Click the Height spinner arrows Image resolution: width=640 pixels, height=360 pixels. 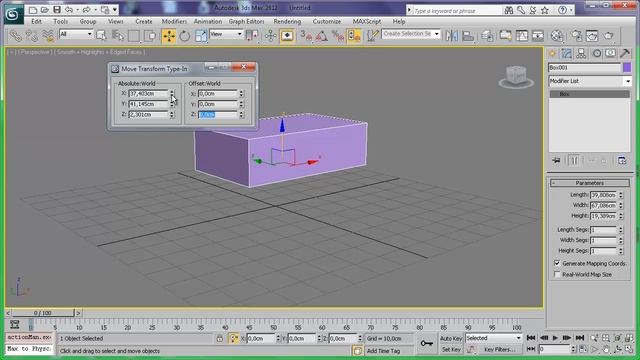tap(621, 216)
